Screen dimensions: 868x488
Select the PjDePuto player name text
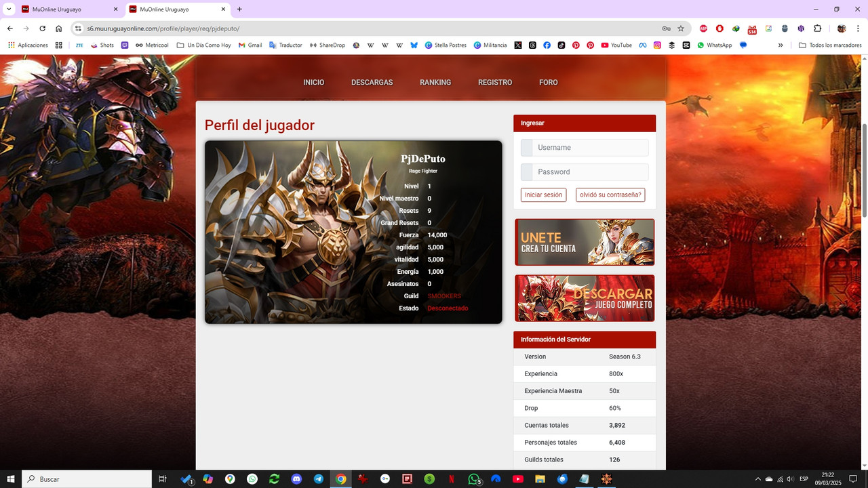pyautogui.click(x=423, y=159)
